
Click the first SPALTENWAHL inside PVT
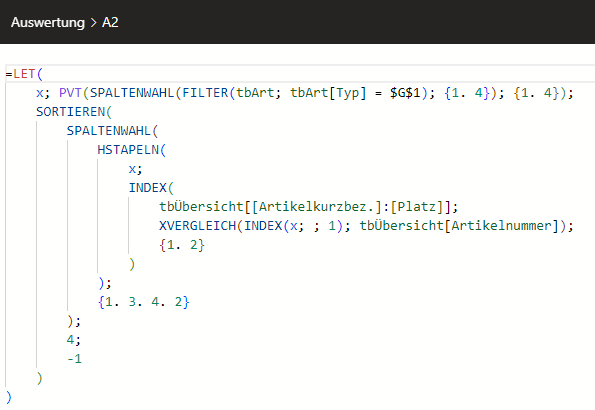click(132, 93)
